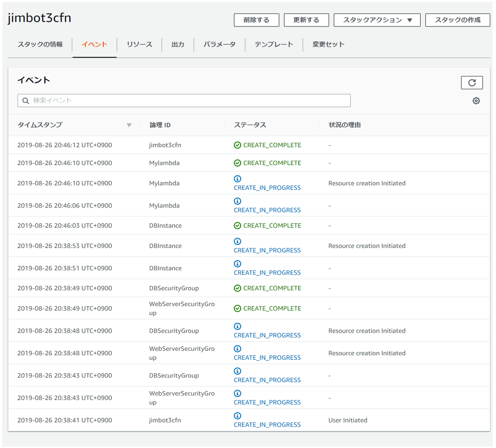Click the info icon on the DBInstance 20:38:53 row
The height and width of the screenshot is (448, 496).
pyautogui.click(x=237, y=242)
